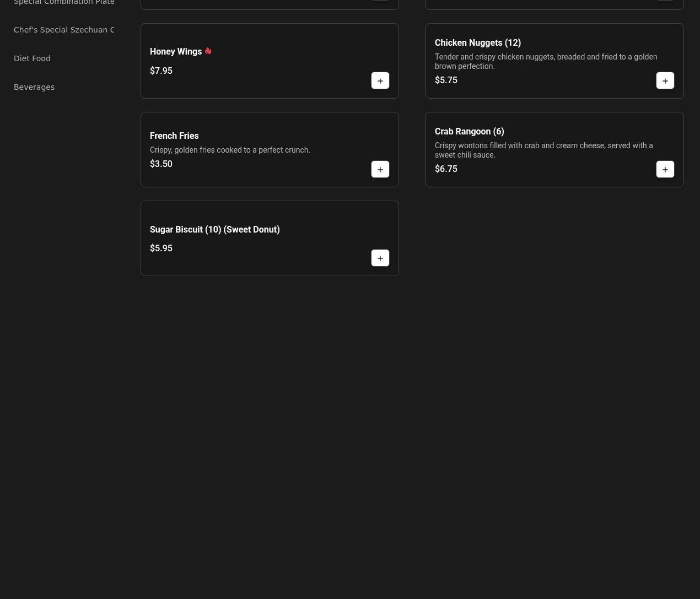Click the spicy flame icon beside Honey Wings

tap(208, 51)
